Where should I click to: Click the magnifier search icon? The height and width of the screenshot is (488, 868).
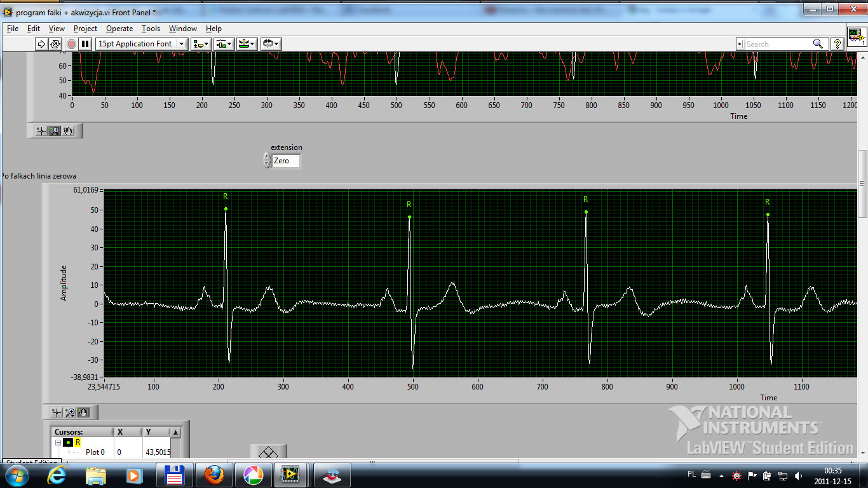tap(818, 44)
